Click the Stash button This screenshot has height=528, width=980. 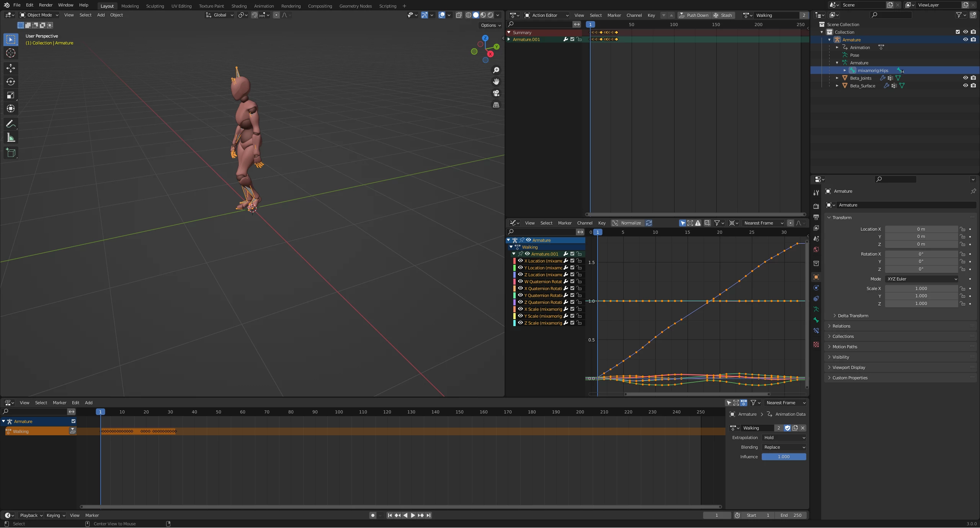(723, 15)
